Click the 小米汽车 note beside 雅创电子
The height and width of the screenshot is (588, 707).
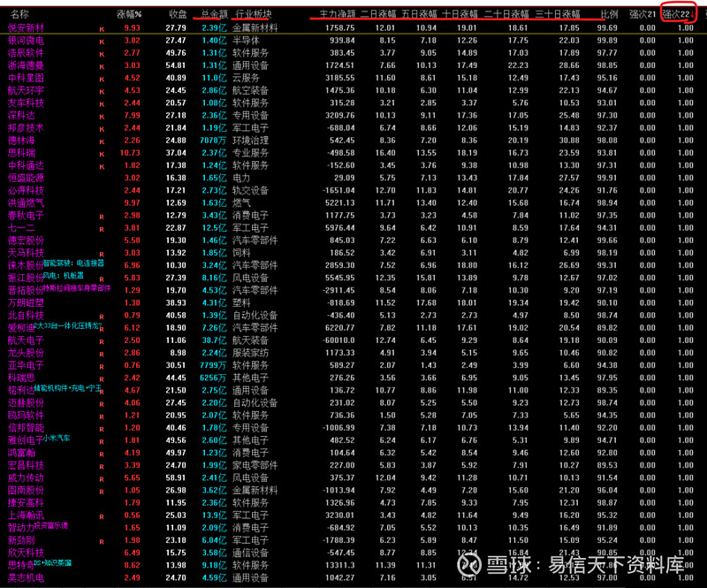57,438
